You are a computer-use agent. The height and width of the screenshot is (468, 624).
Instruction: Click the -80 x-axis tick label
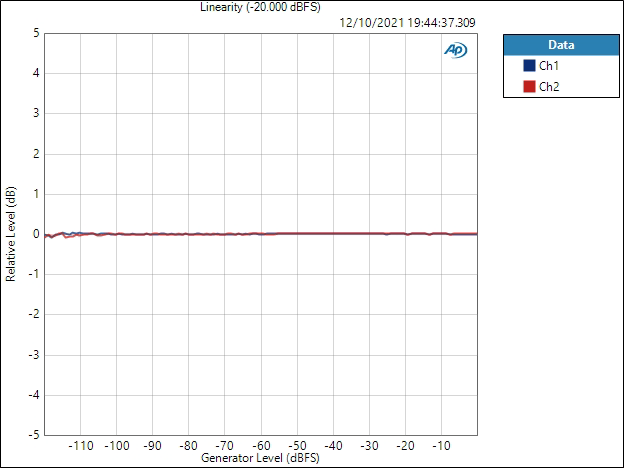pyautogui.click(x=189, y=446)
